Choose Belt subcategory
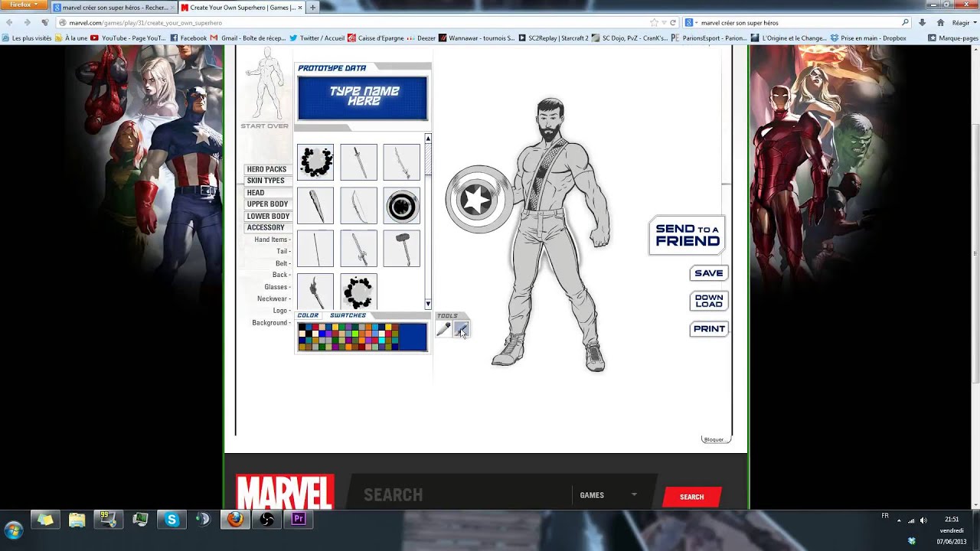The width and height of the screenshot is (980, 551). coord(282,263)
